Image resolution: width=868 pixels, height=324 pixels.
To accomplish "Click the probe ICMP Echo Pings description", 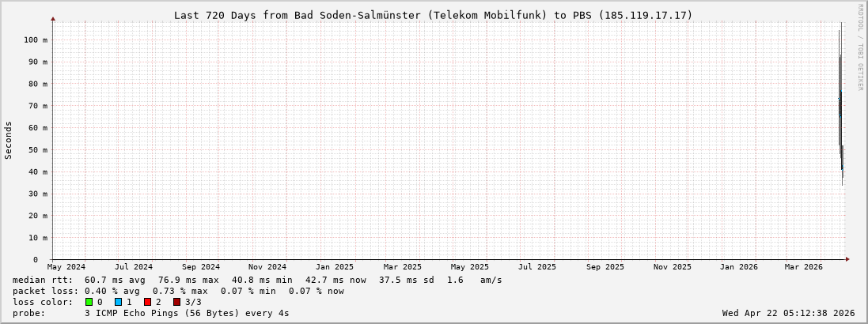I will click(x=186, y=313).
